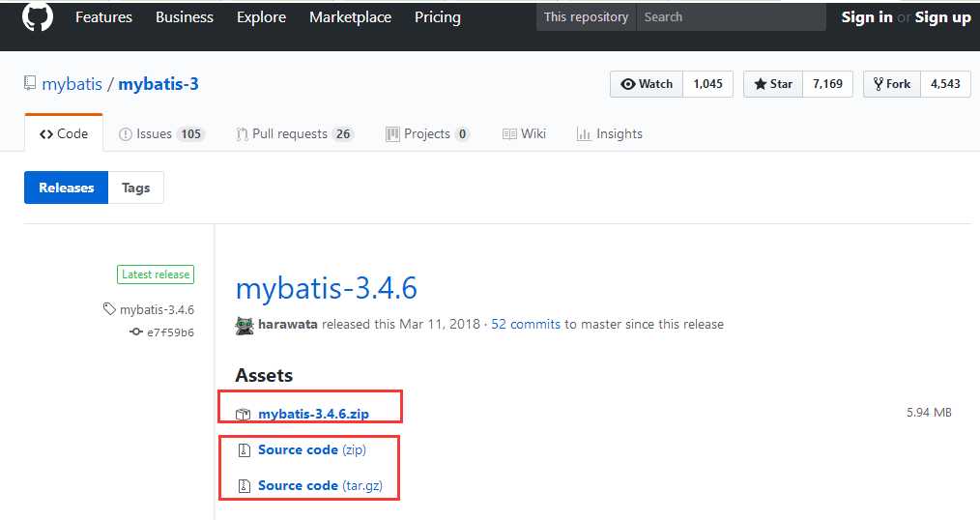Click the eye icon in Watch button

[x=627, y=84]
